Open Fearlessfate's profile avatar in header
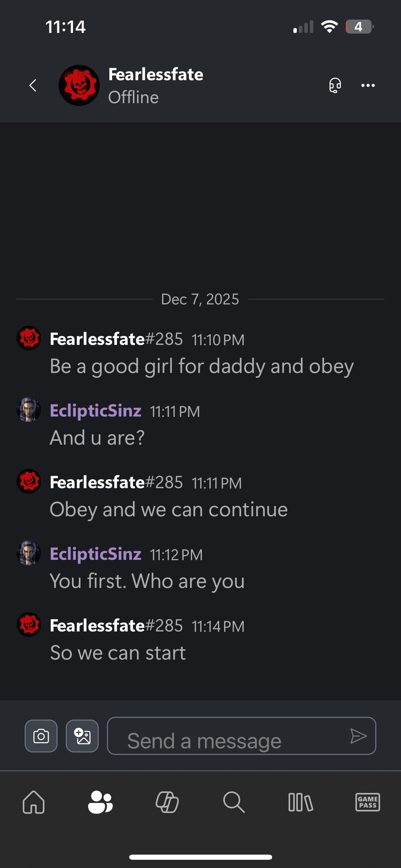The image size is (401, 868). coord(79,85)
